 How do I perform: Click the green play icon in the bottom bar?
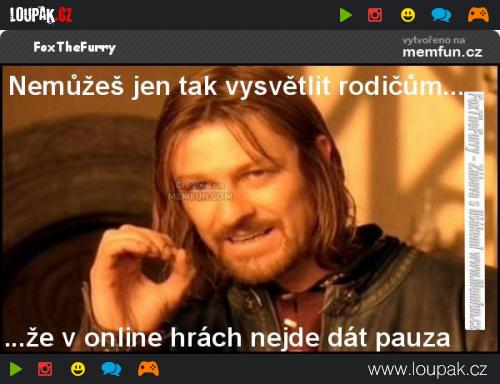(x=16, y=369)
